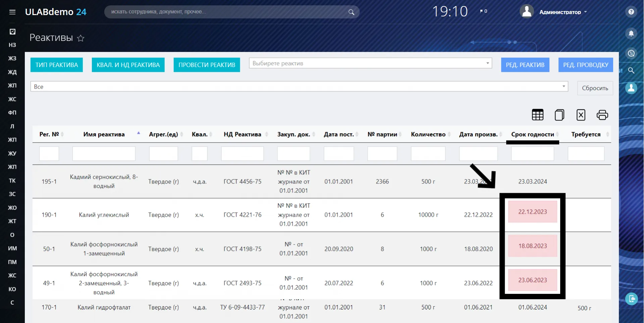The height and width of the screenshot is (323, 644).
Task: Click ТИП РЕАКТИВА button
Action: pos(57,65)
